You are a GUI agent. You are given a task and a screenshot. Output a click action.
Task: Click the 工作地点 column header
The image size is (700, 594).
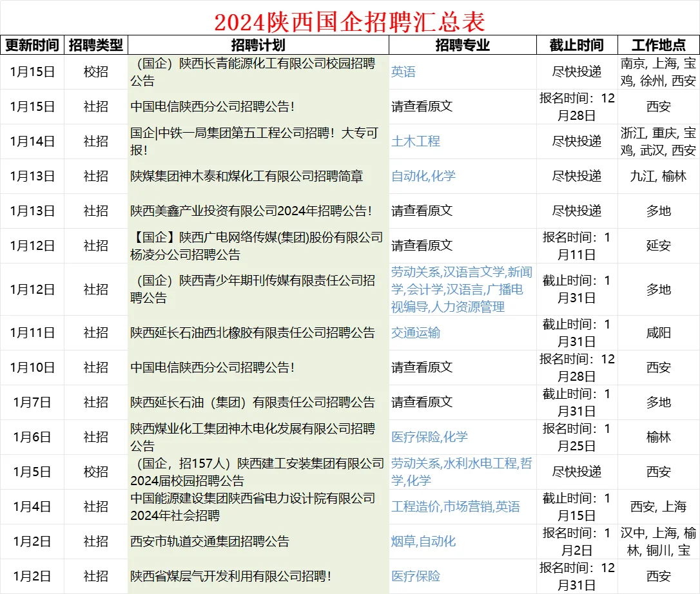(x=659, y=45)
